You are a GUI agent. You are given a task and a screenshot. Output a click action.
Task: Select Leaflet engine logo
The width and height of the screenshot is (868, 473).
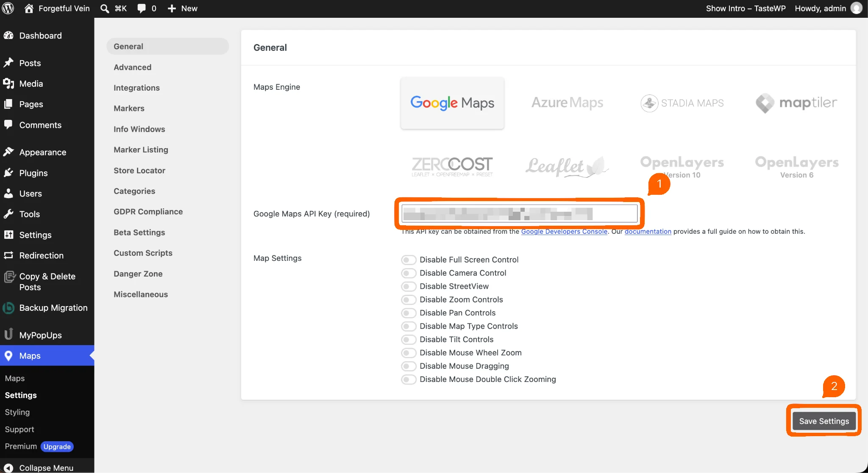click(567, 166)
